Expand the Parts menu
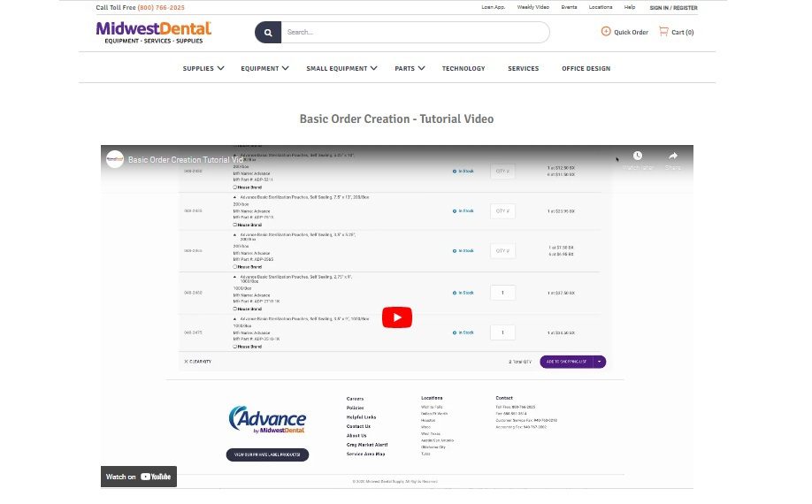The height and width of the screenshot is (504, 812). coord(410,68)
